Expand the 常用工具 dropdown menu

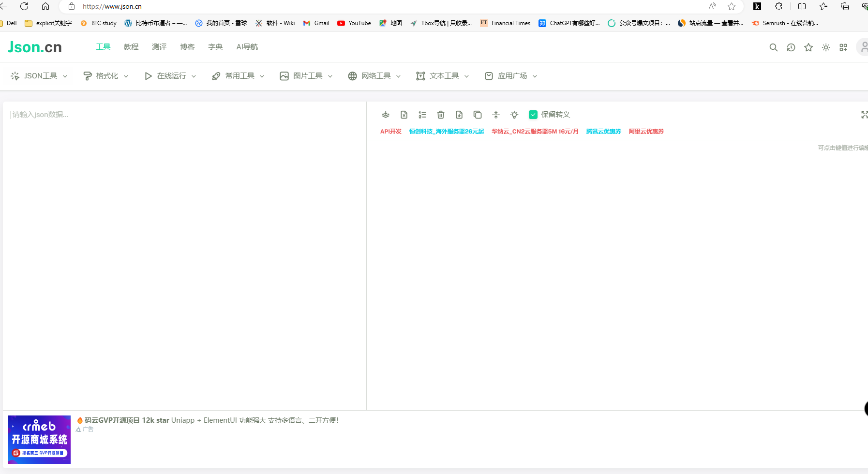coord(239,76)
